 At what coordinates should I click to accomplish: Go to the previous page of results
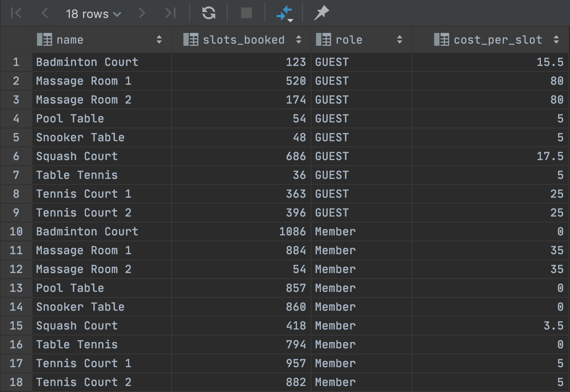click(x=45, y=13)
